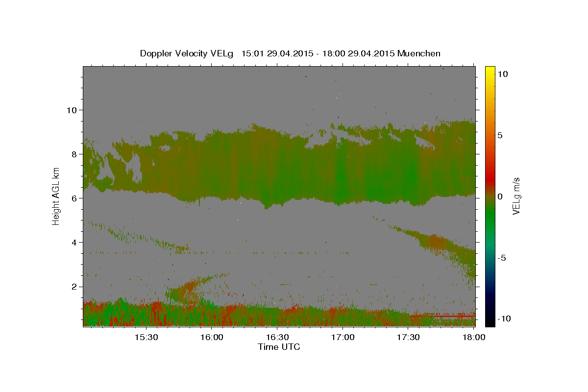588x392 pixels.
Task: Click the height axis label 4
Action: [75, 242]
